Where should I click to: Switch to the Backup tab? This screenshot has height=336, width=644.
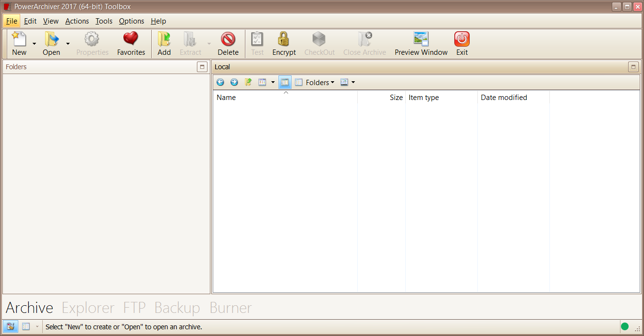pyautogui.click(x=177, y=308)
